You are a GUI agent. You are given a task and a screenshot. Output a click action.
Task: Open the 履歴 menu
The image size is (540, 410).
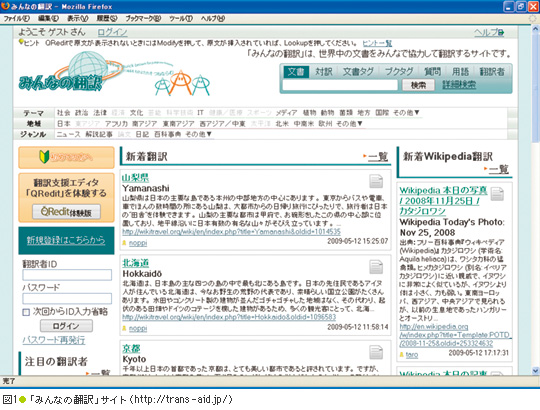[106, 19]
